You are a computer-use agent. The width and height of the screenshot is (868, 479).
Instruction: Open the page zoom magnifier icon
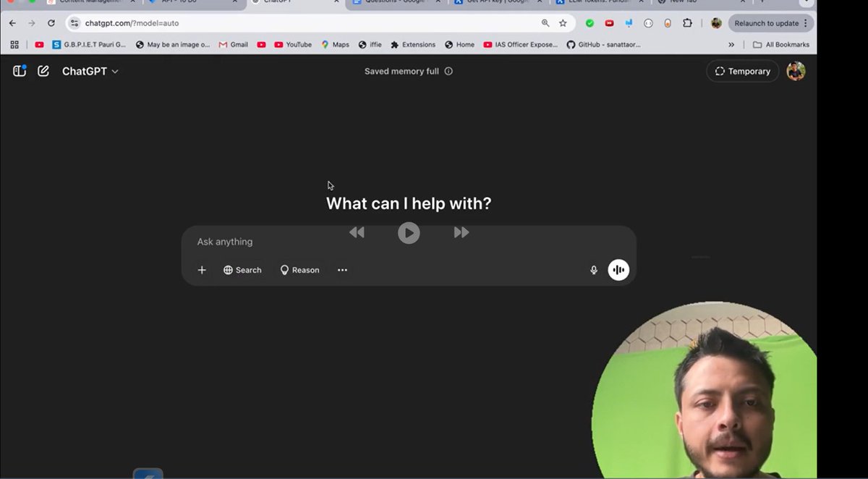click(x=545, y=23)
